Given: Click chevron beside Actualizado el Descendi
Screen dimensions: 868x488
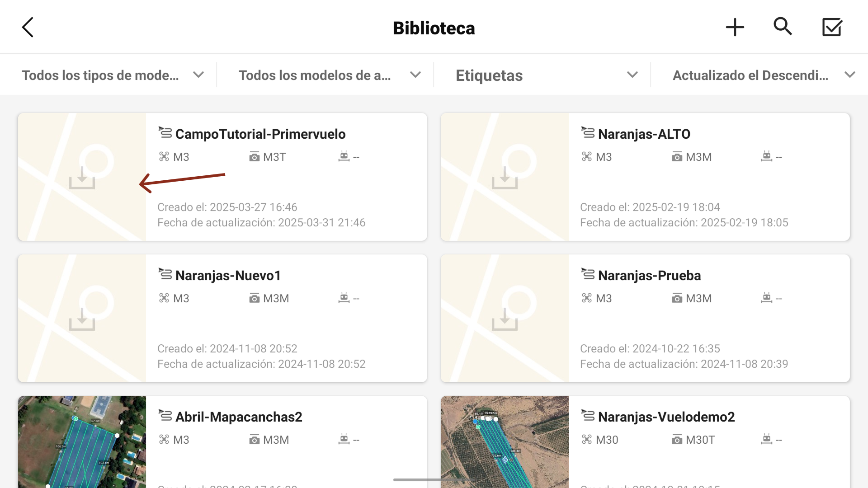Looking at the screenshot, I should [x=850, y=75].
